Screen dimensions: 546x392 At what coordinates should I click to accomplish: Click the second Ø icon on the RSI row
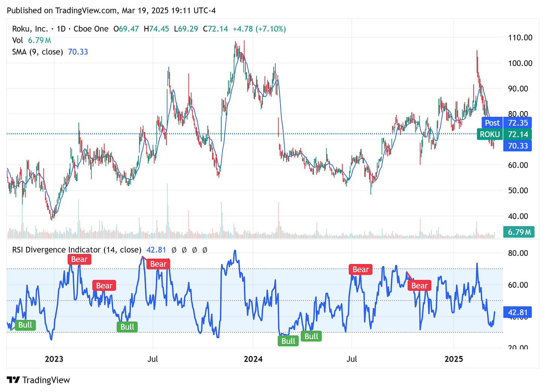coord(184,250)
